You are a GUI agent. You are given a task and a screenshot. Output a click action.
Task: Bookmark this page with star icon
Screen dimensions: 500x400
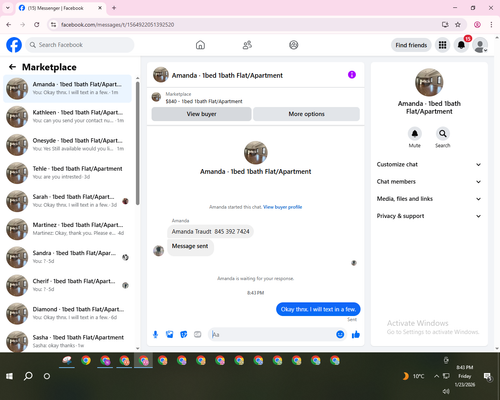click(x=458, y=24)
